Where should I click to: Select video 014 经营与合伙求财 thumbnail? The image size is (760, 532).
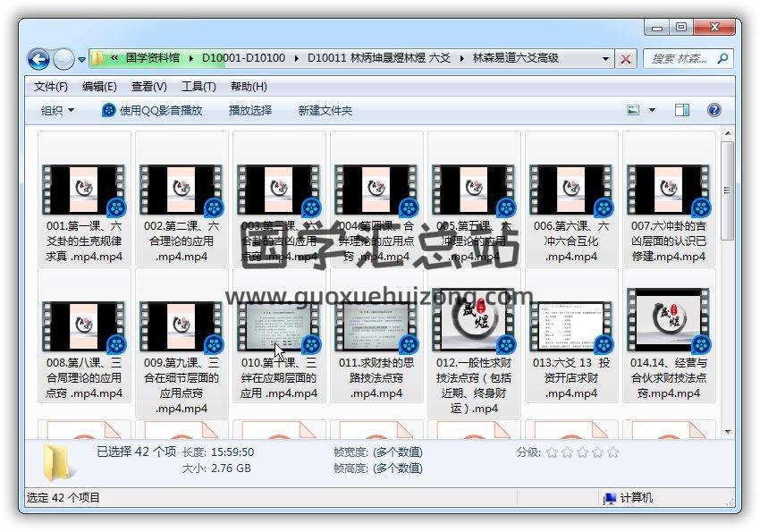(669, 320)
